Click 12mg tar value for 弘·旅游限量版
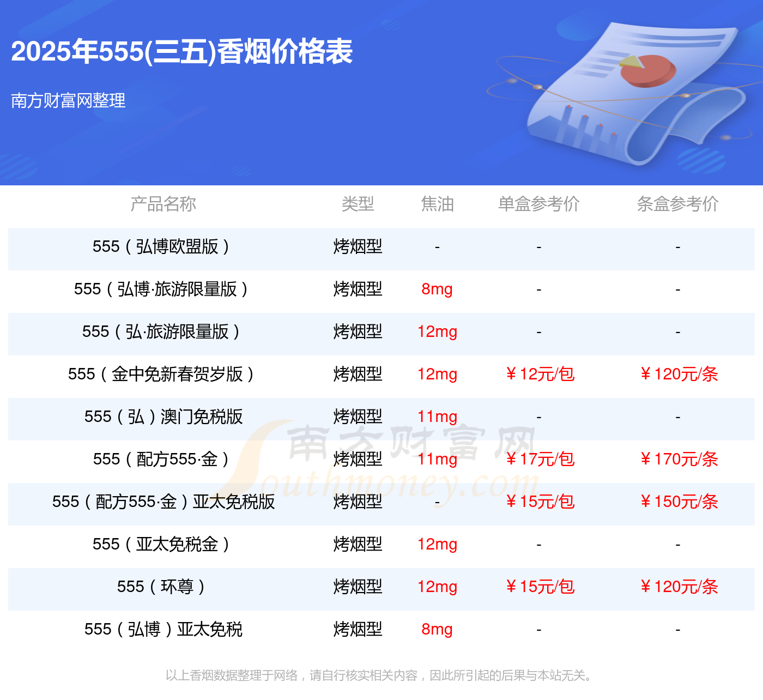 point(437,331)
